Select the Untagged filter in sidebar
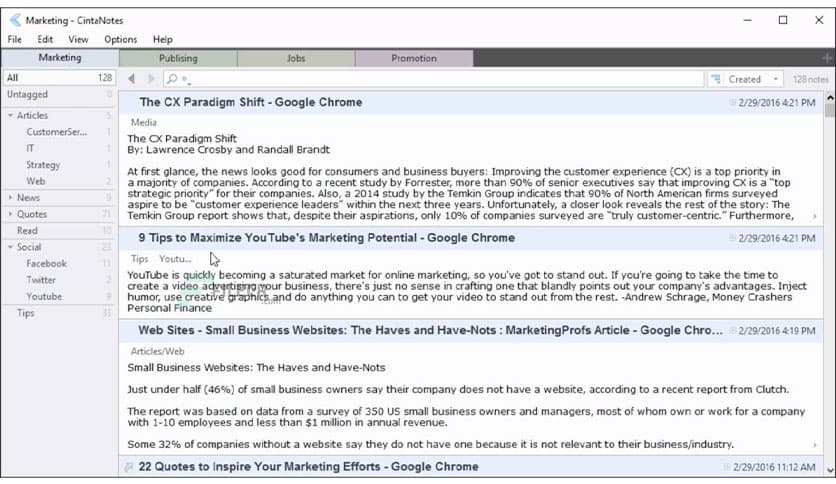This screenshot has height=484, width=836. coord(27,95)
